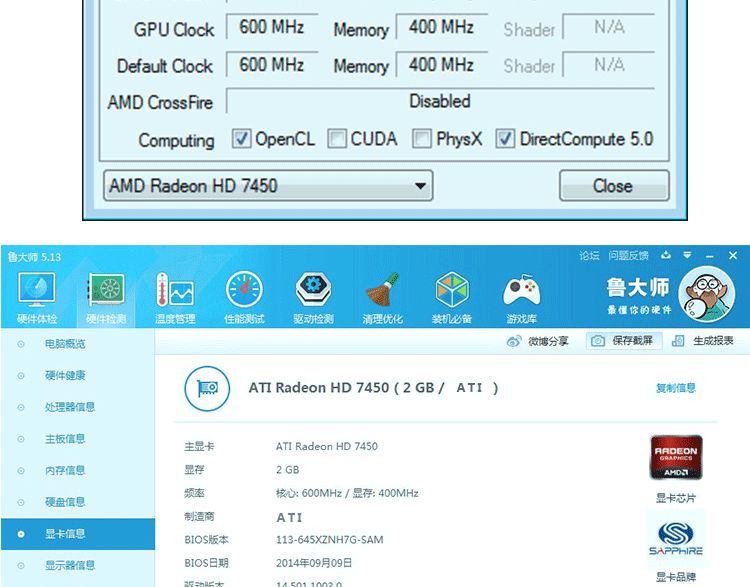Toggle the CUDA checkbox in GPU-Z

click(337, 139)
